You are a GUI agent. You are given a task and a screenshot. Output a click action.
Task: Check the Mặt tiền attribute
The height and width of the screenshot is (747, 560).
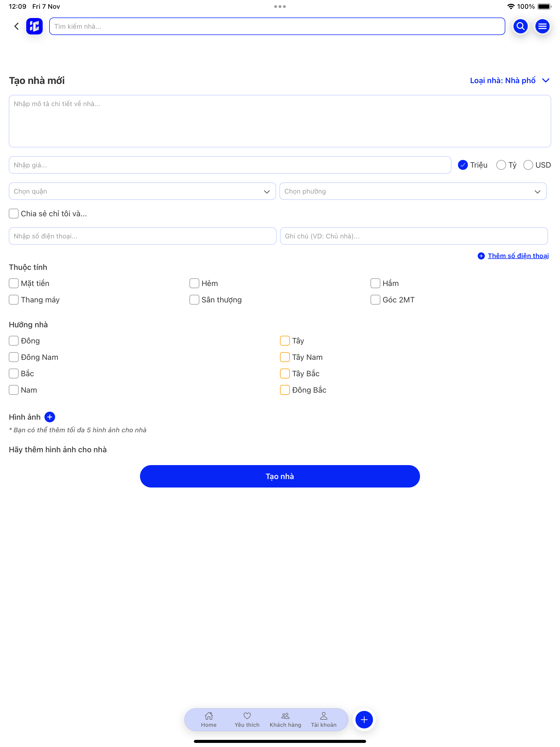coord(13,283)
